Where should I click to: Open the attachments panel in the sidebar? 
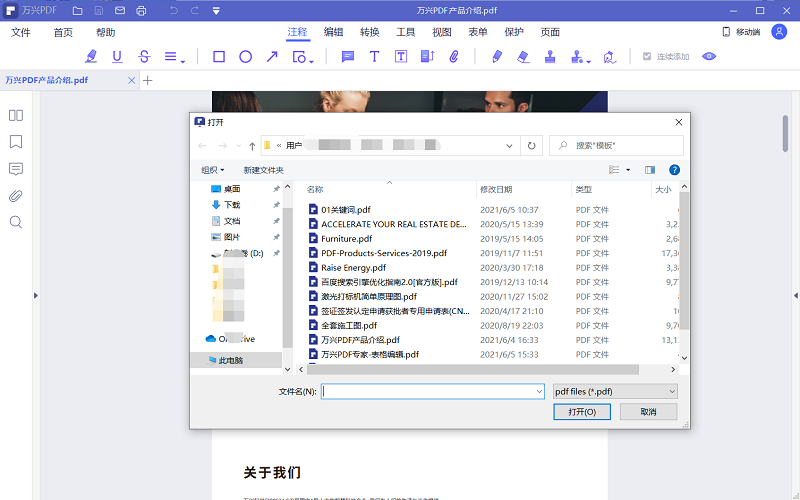click(16, 195)
